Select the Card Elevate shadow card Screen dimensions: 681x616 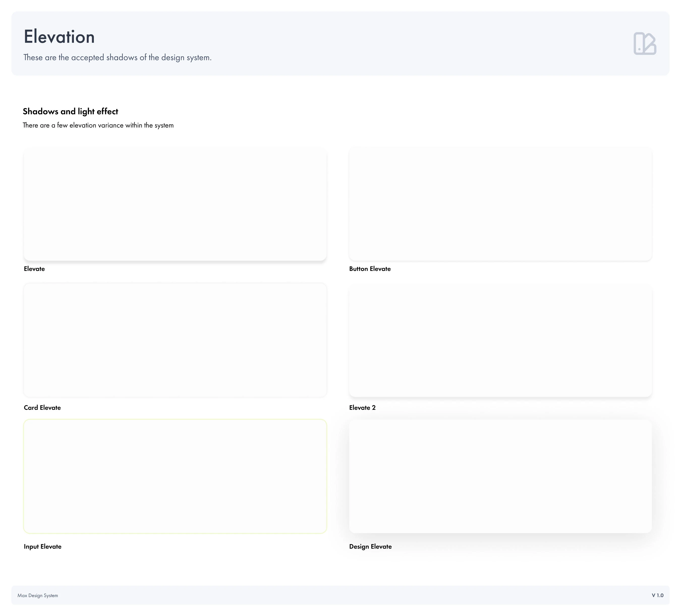click(x=175, y=340)
